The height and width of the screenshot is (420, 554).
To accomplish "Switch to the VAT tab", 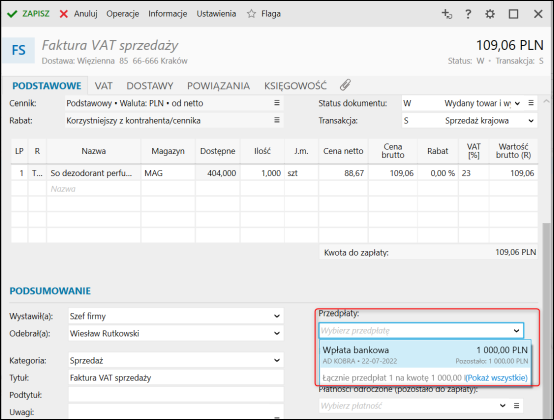I will point(104,86).
